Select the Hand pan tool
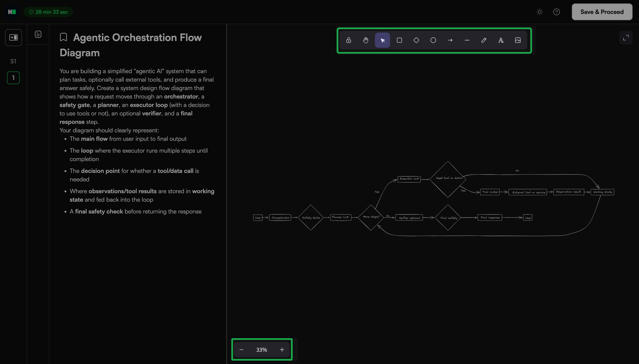This screenshot has height=364, width=639. point(366,40)
